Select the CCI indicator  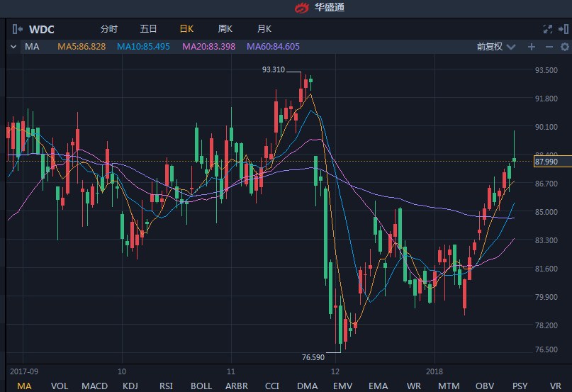271,386
